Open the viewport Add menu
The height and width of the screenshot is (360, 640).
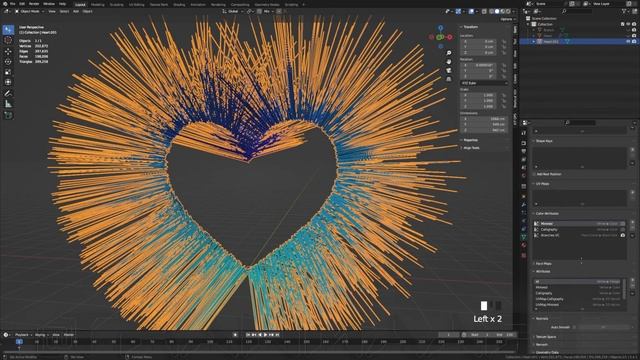coord(76,11)
